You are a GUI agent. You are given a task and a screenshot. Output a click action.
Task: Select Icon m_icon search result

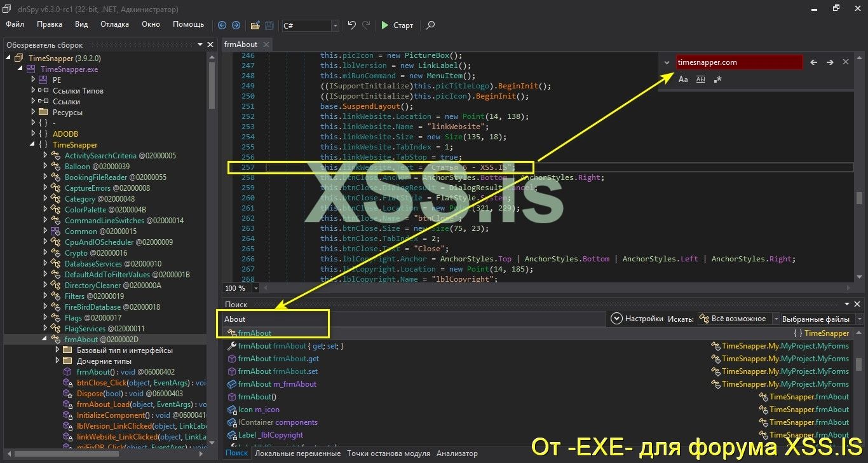pos(259,410)
